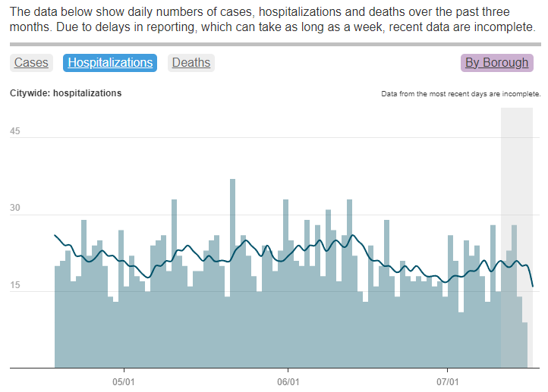Viewport: 548px width, 392px height.
Task: Click the incomplete data note above chart
Action: (x=461, y=95)
